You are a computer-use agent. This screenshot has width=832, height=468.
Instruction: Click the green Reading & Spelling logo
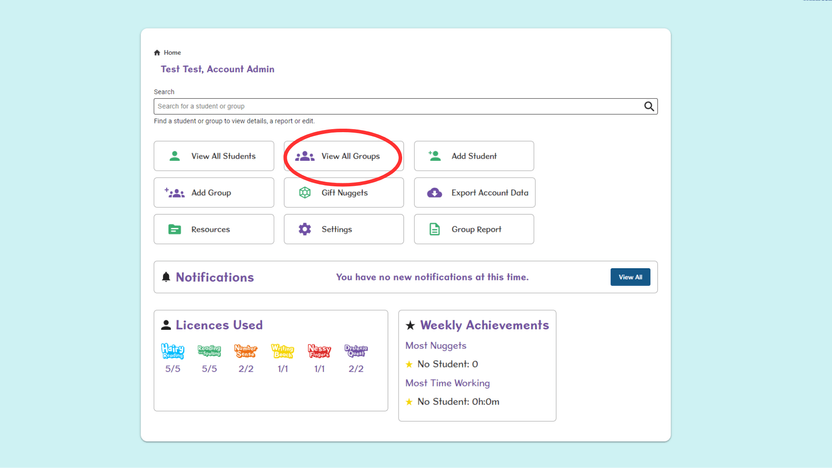pyautogui.click(x=209, y=351)
